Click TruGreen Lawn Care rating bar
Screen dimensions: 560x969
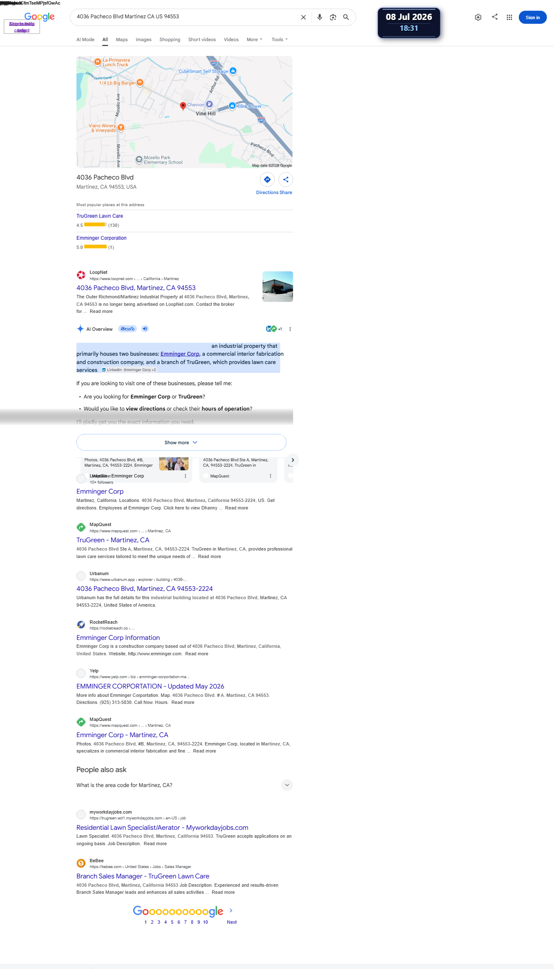click(x=96, y=225)
